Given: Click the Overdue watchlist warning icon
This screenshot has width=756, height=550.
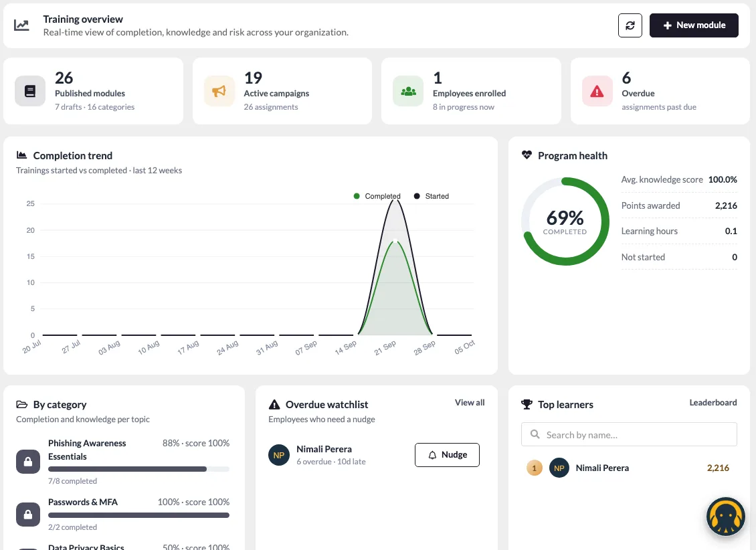Looking at the screenshot, I should 274,404.
